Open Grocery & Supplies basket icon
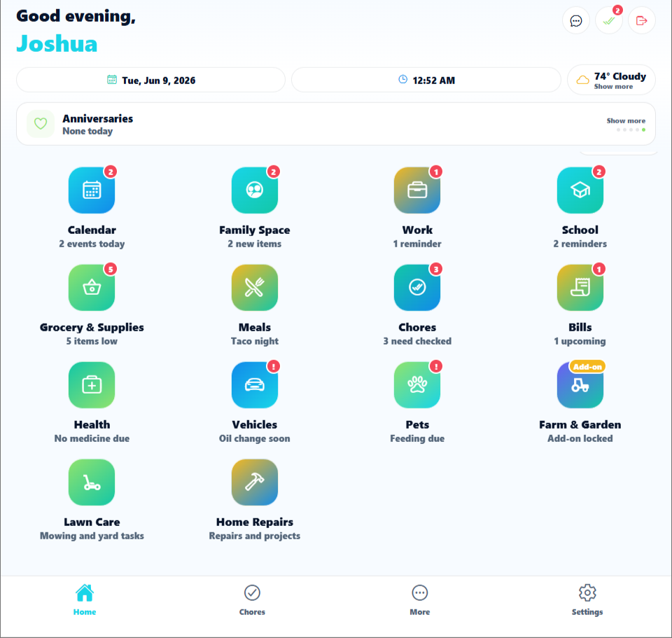Image resolution: width=672 pixels, height=638 pixels. 92,287
